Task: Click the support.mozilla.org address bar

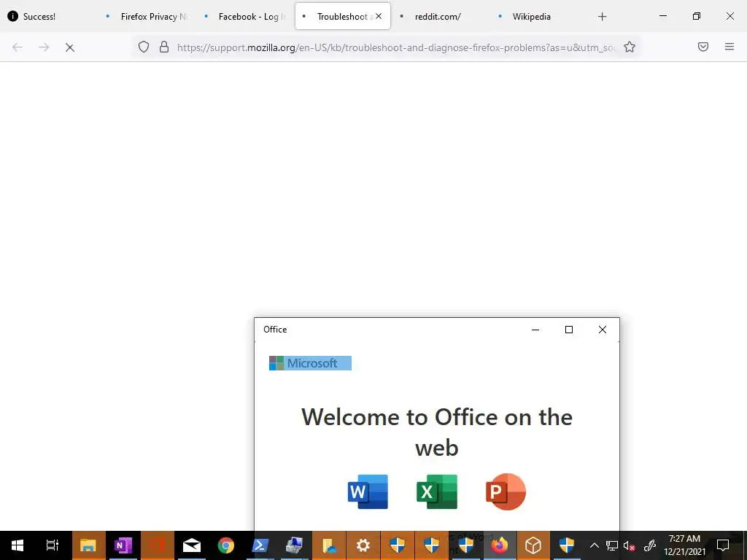Action: tap(395, 47)
